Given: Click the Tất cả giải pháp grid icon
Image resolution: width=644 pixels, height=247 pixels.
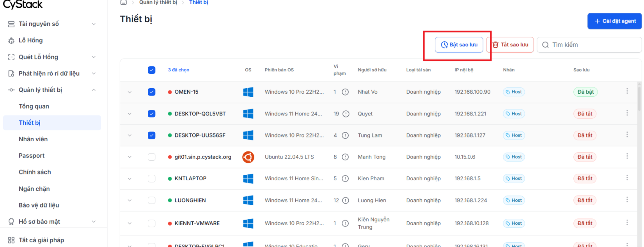Looking at the screenshot, I should tap(11, 240).
